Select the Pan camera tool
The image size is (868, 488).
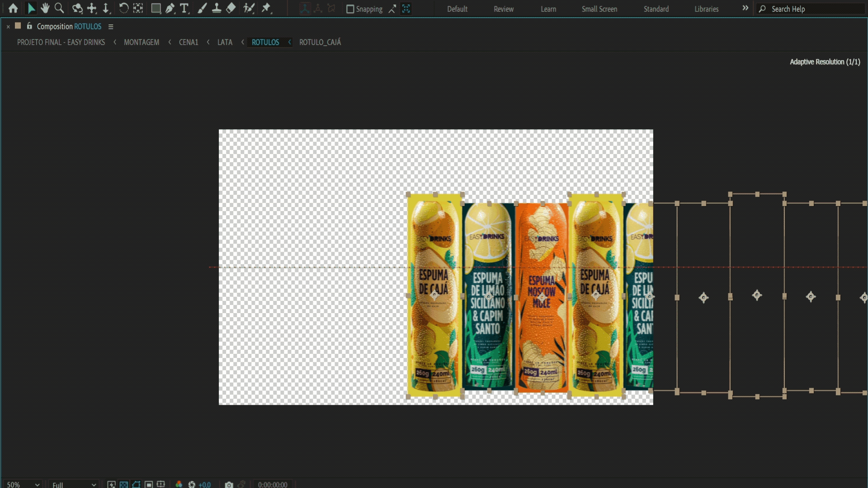pyautogui.click(x=92, y=9)
